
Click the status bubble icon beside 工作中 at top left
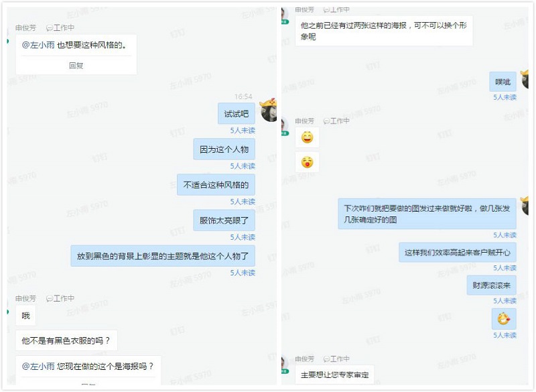point(49,28)
